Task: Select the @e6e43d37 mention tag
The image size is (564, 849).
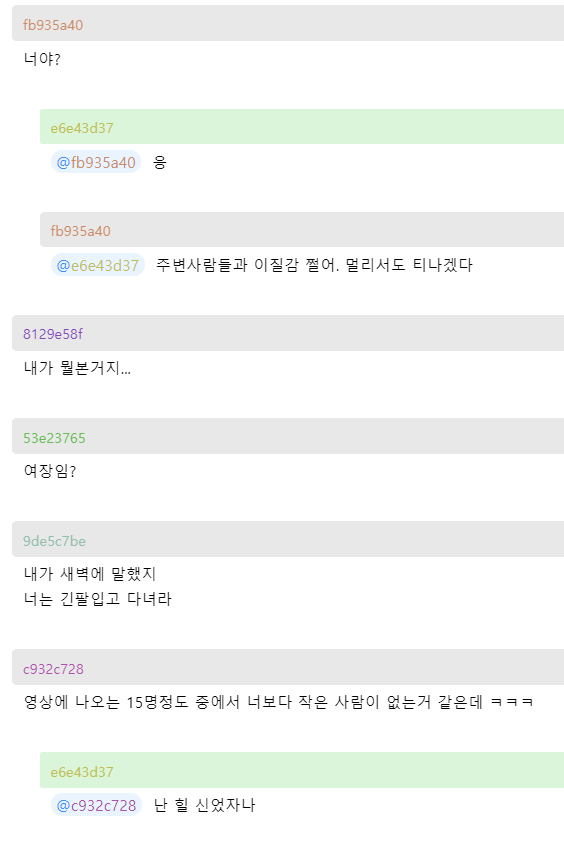Action: 98,265
